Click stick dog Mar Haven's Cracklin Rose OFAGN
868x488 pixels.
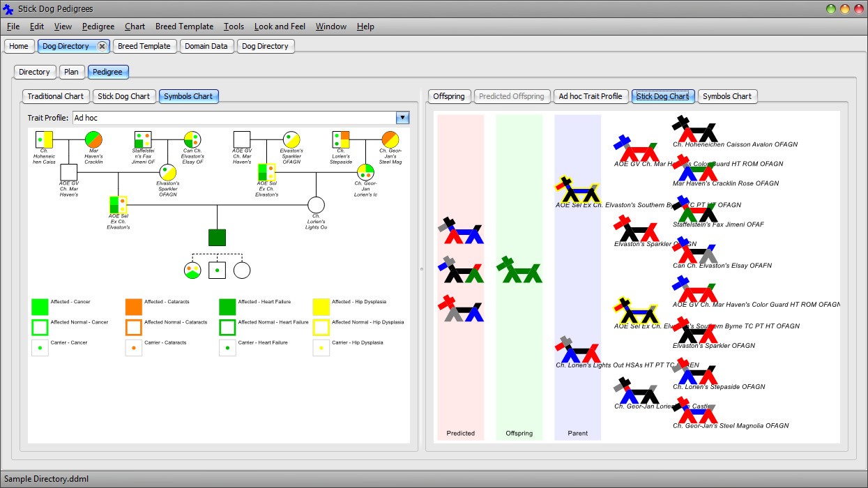pyautogui.click(x=694, y=169)
